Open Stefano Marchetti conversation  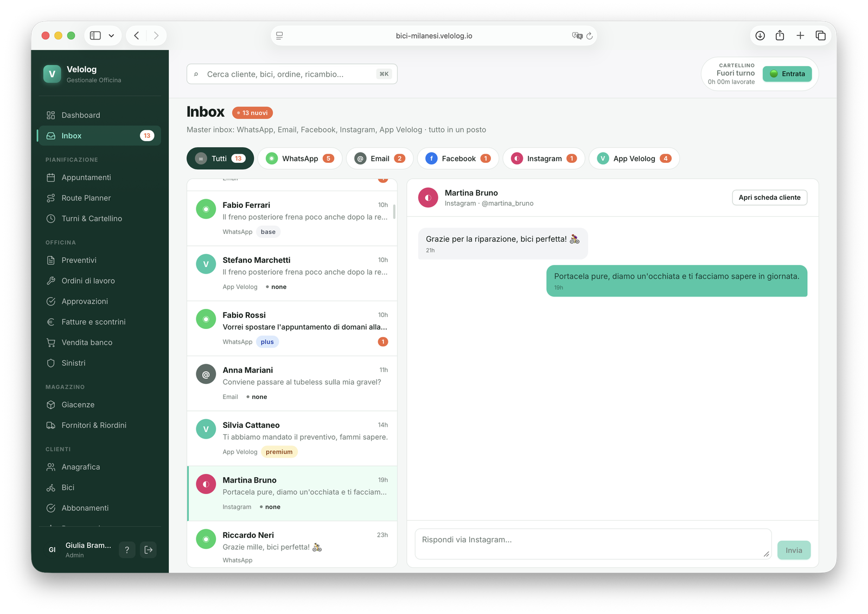(x=292, y=274)
